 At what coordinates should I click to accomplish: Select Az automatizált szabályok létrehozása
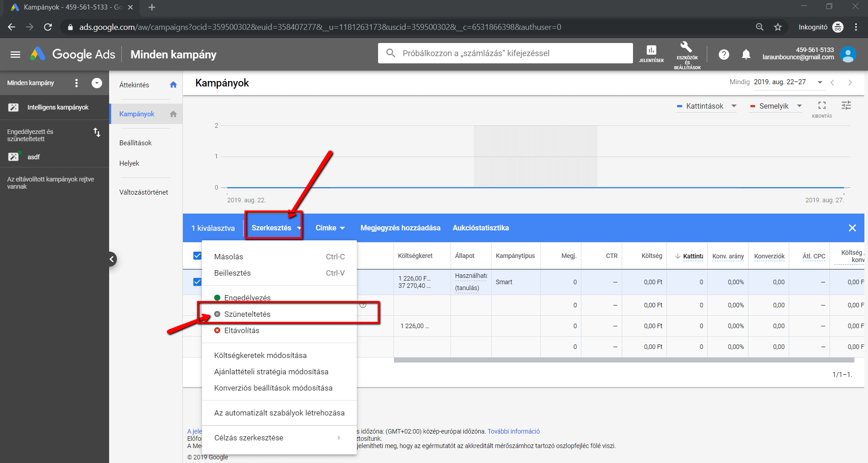coord(279,413)
